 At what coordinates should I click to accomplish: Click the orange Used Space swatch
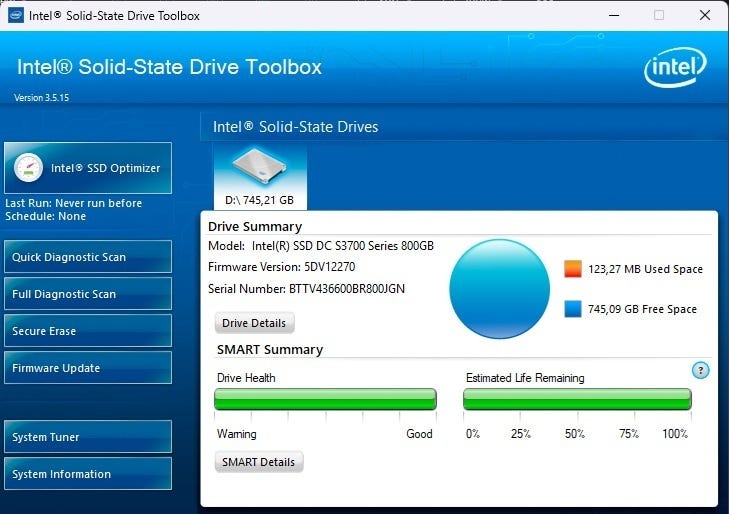573,269
